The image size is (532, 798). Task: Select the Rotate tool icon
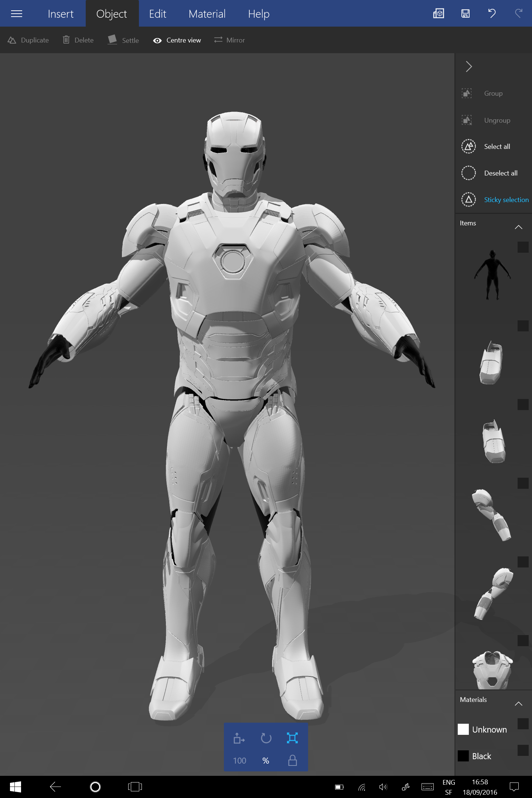[x=266, y=738]
